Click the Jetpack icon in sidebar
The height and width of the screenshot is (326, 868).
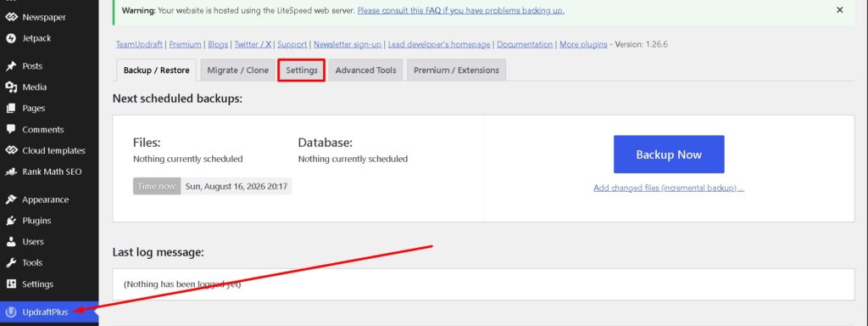(10, 38)
